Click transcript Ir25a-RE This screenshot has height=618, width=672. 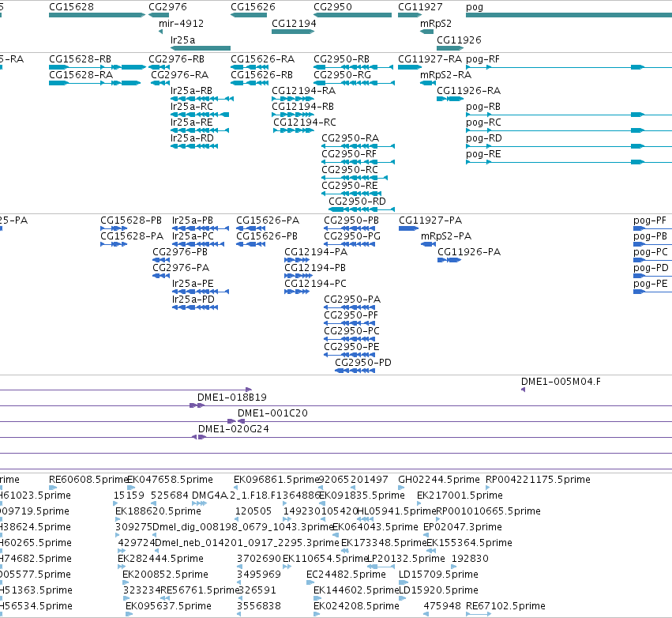pos(200,130)
